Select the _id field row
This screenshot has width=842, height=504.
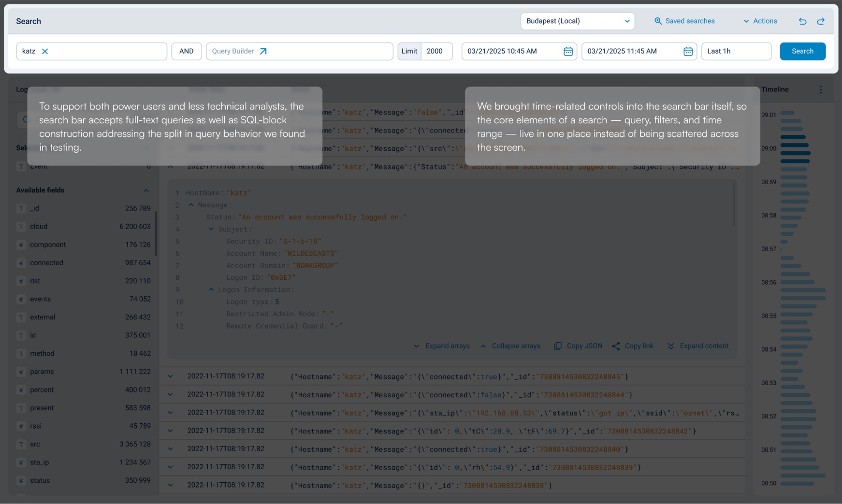[x=84, y=208]
